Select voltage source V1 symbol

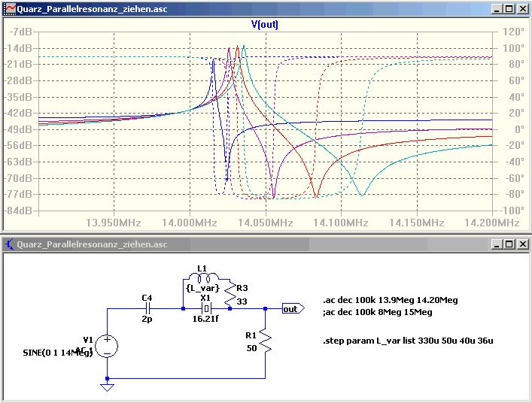107,347
